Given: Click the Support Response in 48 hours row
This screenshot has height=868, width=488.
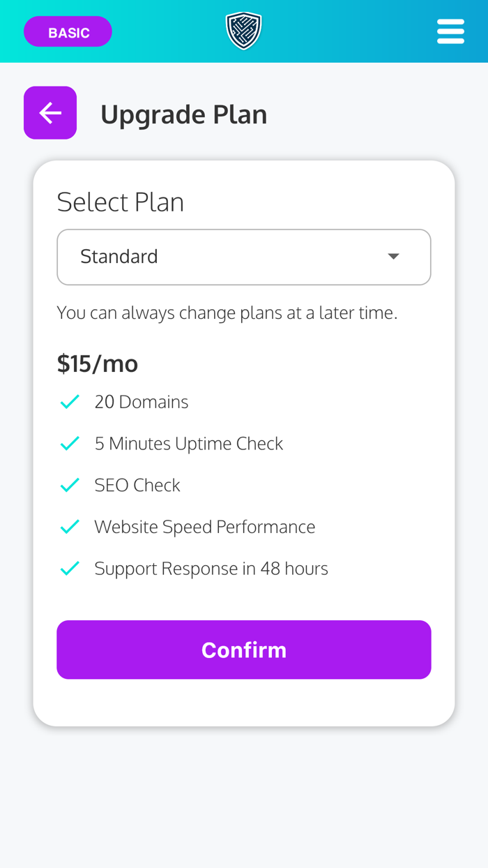Looking at the screenshot, I should (x=211, y=568).
